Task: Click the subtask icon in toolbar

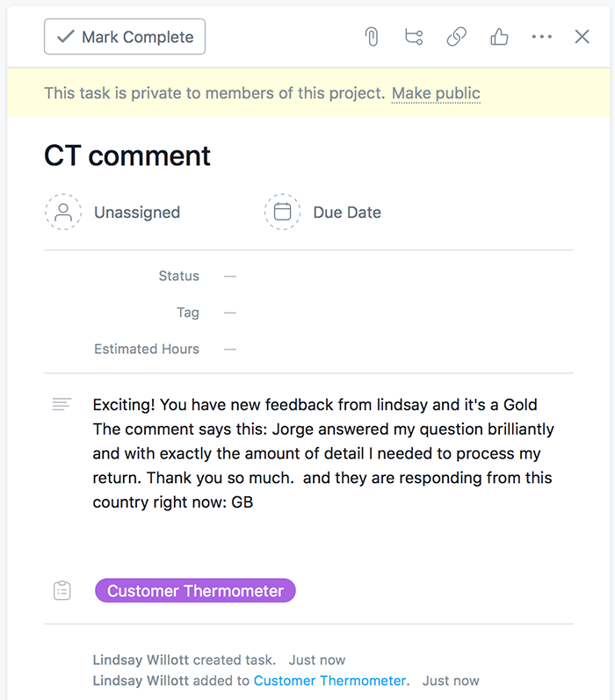Action: [x=414, y=37]
